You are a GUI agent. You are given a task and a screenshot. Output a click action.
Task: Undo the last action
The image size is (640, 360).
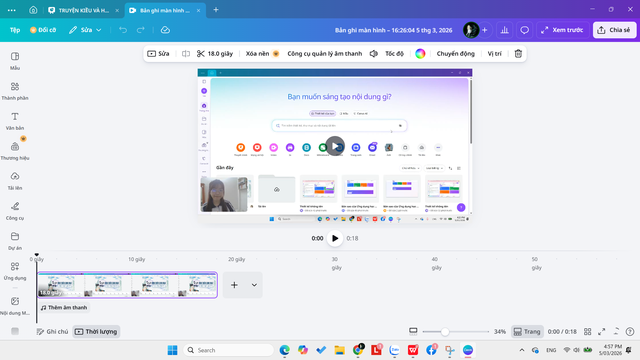click(123, 30)
